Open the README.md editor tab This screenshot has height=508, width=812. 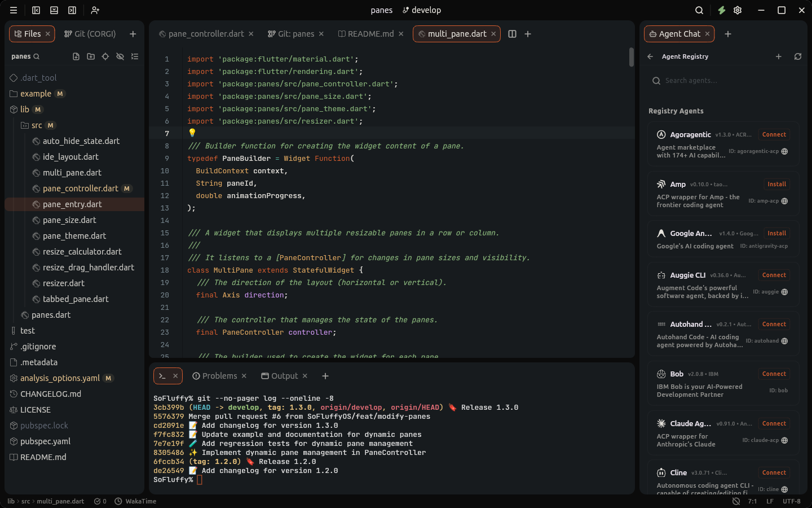370,34
